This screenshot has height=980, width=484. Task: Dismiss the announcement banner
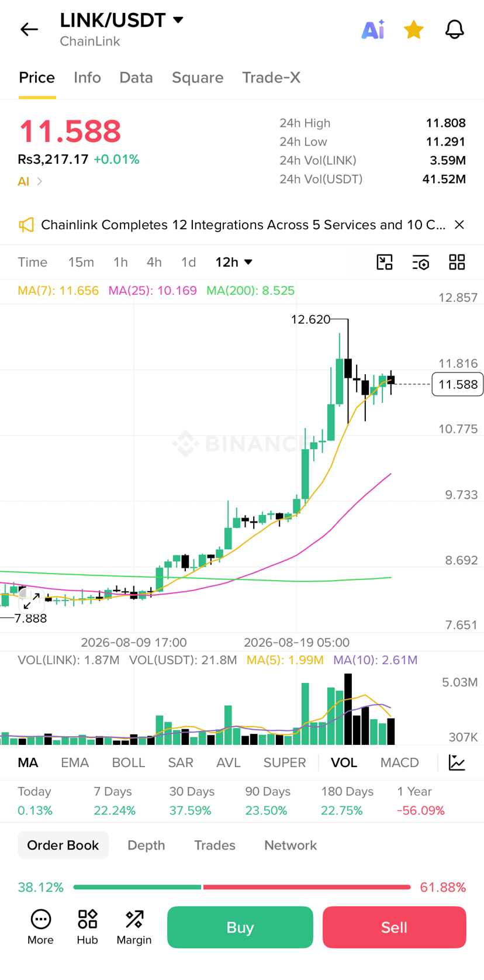click(459, 225)
